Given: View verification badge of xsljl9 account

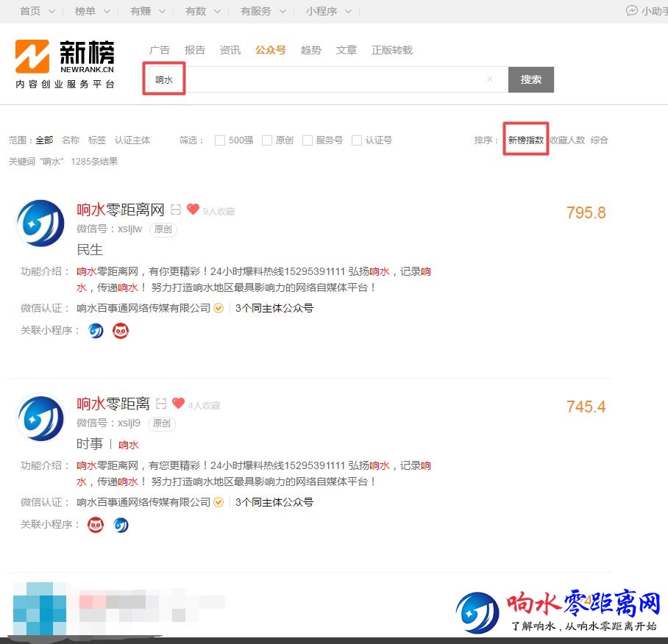Looking at the screenshot, I should [x=218, y=502].
